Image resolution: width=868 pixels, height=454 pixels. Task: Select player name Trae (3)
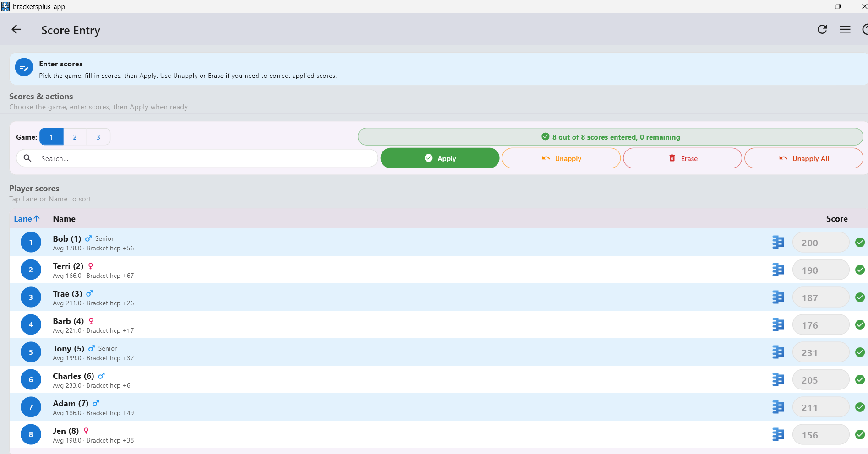coord(67,293)
